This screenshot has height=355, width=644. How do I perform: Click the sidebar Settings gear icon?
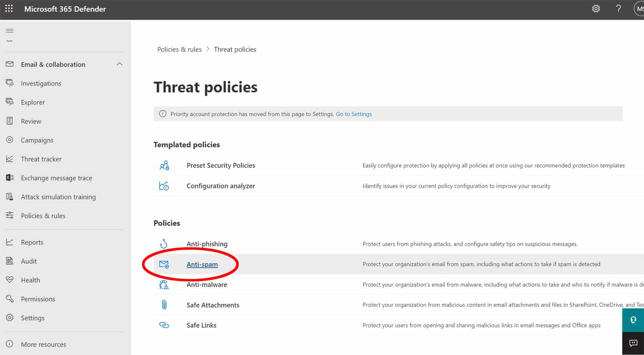(x=10, y=317)
